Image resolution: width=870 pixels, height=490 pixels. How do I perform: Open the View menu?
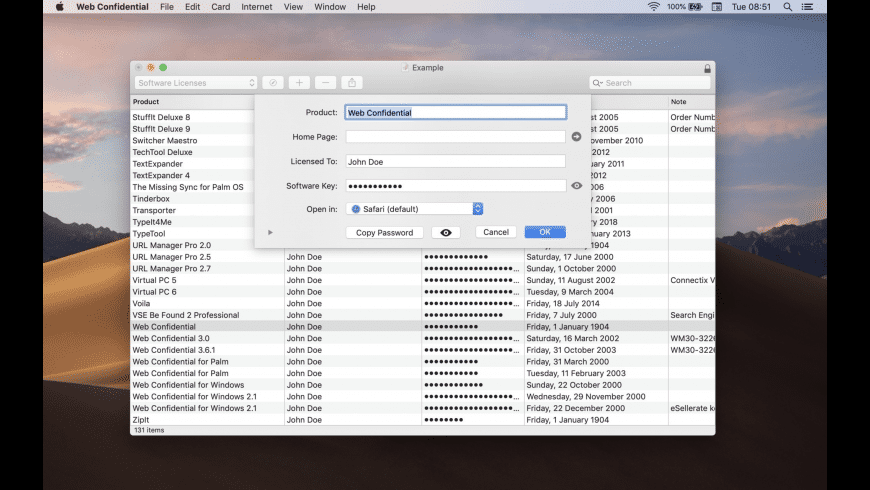click(293, 7)
